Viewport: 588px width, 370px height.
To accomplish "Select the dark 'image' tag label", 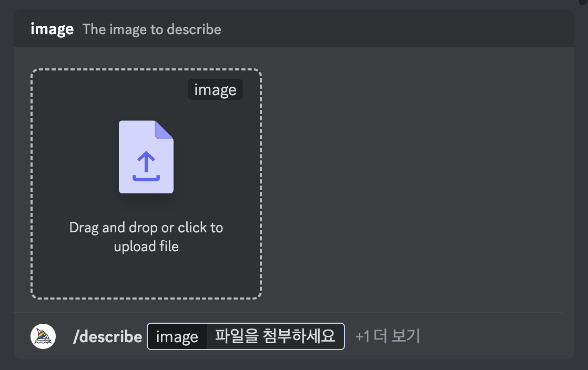I will coord(215,89).
